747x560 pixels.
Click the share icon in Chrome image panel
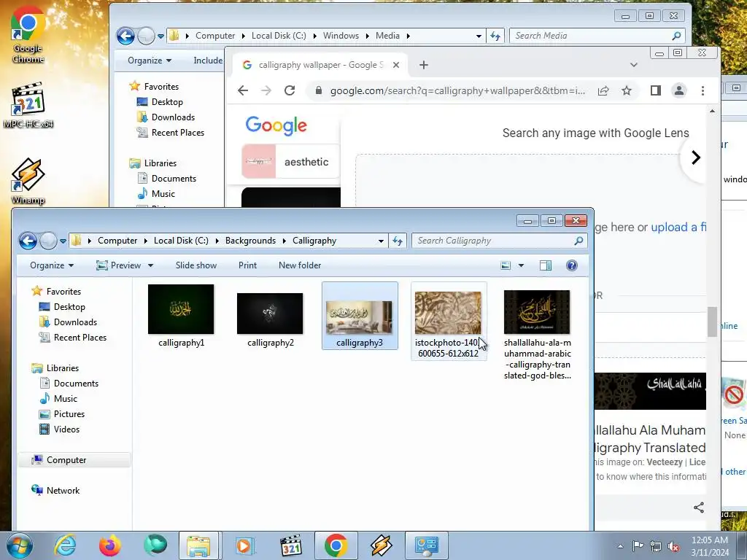click(699, 507)
